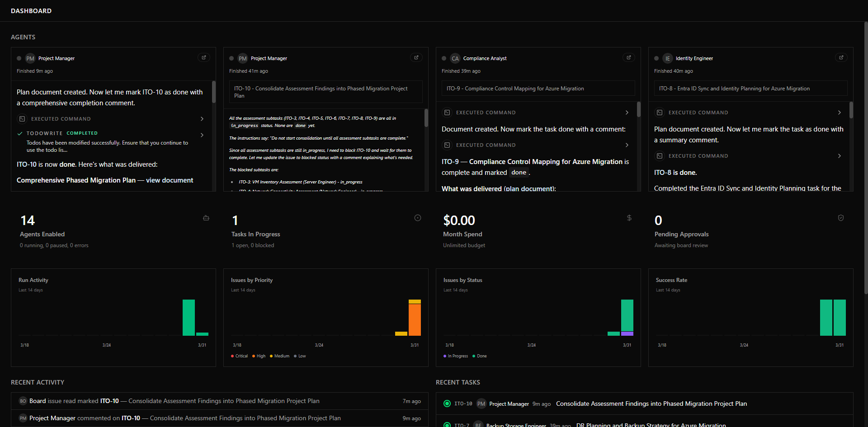The height and width of the screenshot is (427, 868).
Task: Click the clock icon on the Tasks In Progress card
Action: click(x=417, y=218)
